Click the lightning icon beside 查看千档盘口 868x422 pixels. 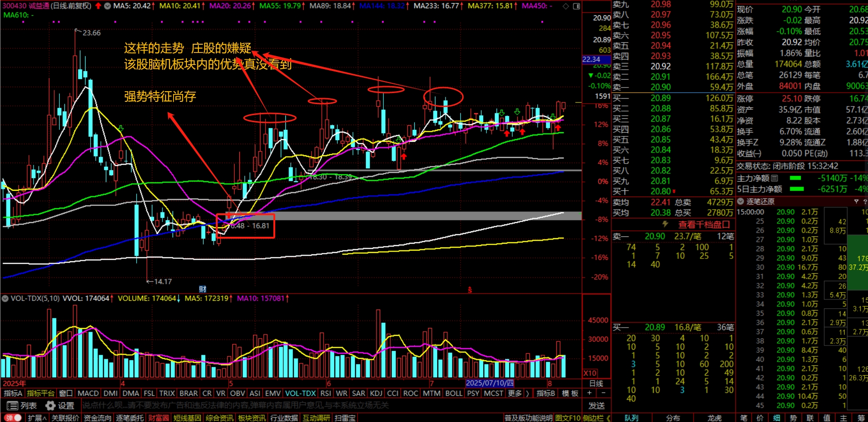coord(665,224)
